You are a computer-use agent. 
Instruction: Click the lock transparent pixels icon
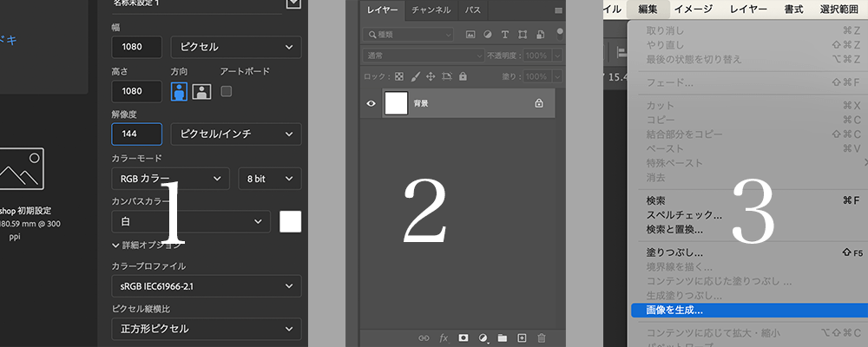(x=398, y=76)
